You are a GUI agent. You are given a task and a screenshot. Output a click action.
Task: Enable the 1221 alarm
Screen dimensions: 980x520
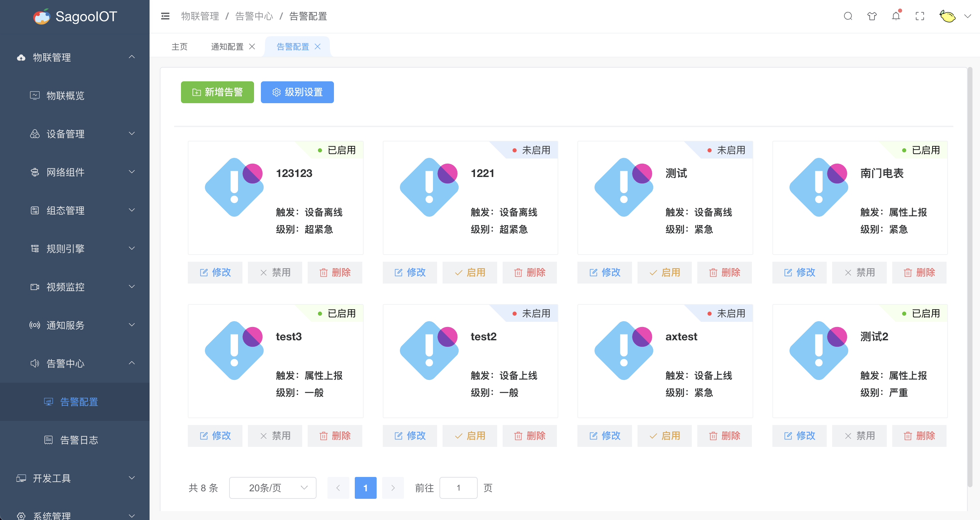(x=470, y=272)
